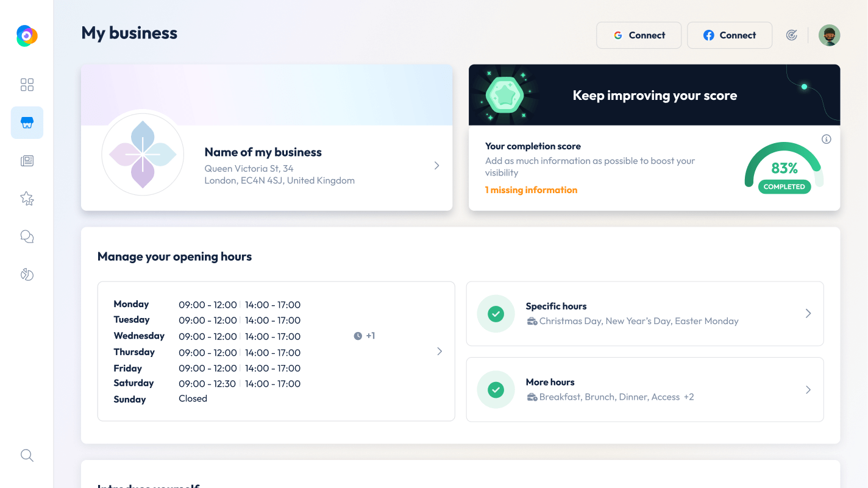
Task: Select the storefront business icon in sidebar
Action: (27, 122)
